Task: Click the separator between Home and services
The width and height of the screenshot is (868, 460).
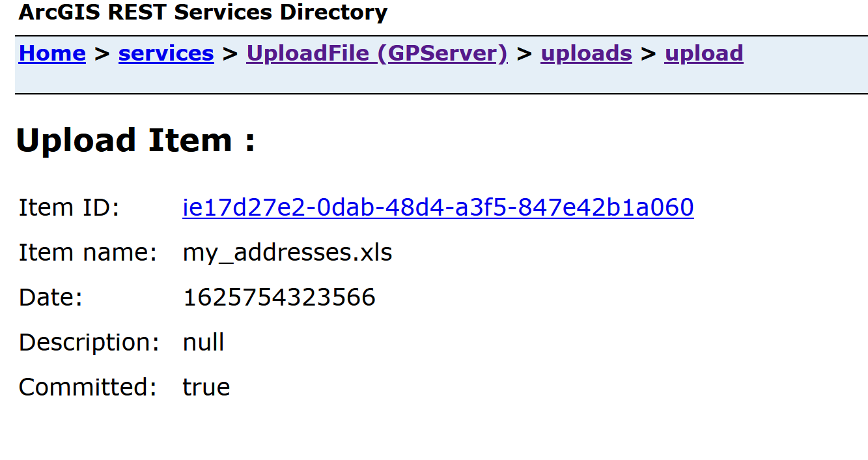Action: coord(102,53)
